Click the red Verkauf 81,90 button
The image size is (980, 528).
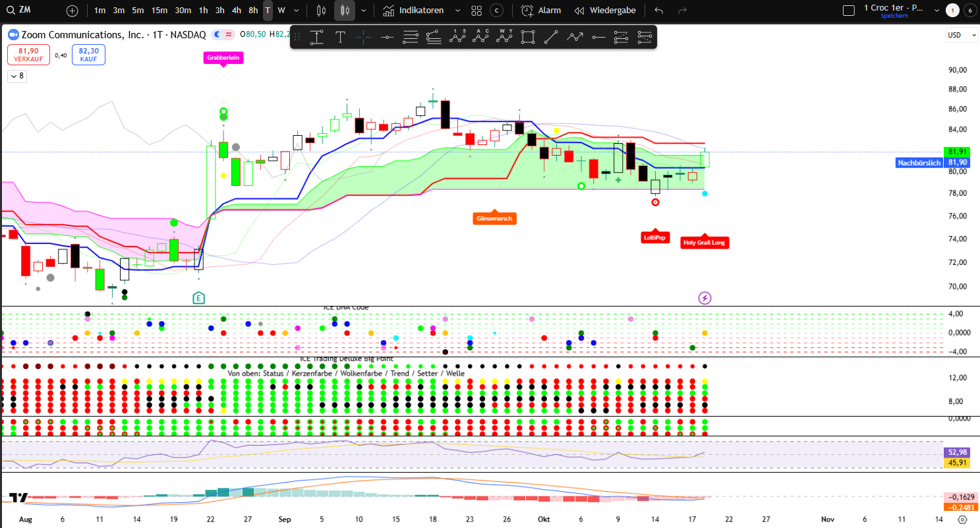(x=28, y=55)
